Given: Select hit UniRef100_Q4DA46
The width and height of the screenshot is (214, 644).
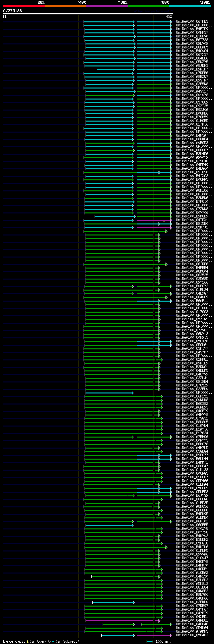Looking at the screenshot, I should coord(192,624).
